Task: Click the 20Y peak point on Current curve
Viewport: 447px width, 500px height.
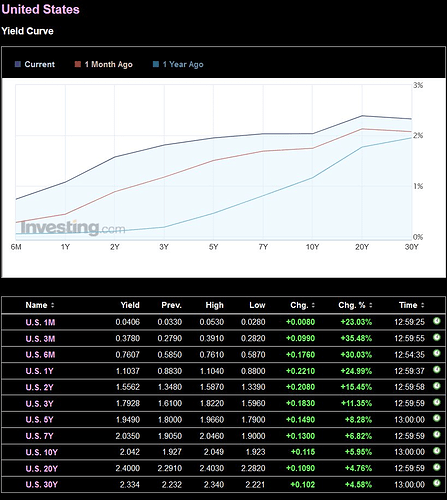Action: 362,116
